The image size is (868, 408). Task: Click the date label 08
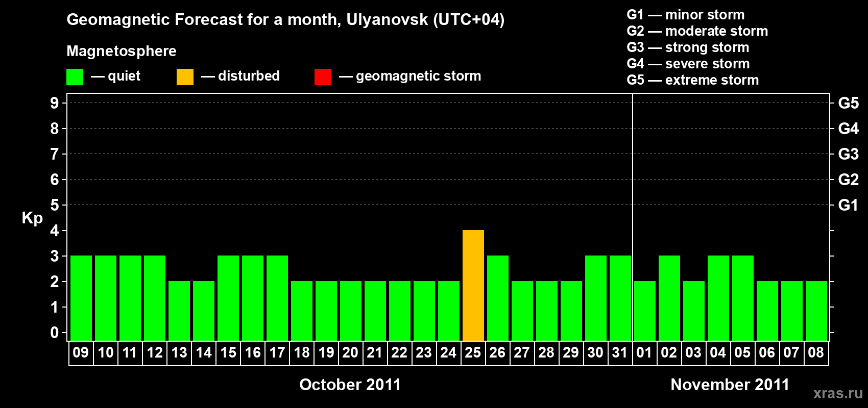[816, 352]
